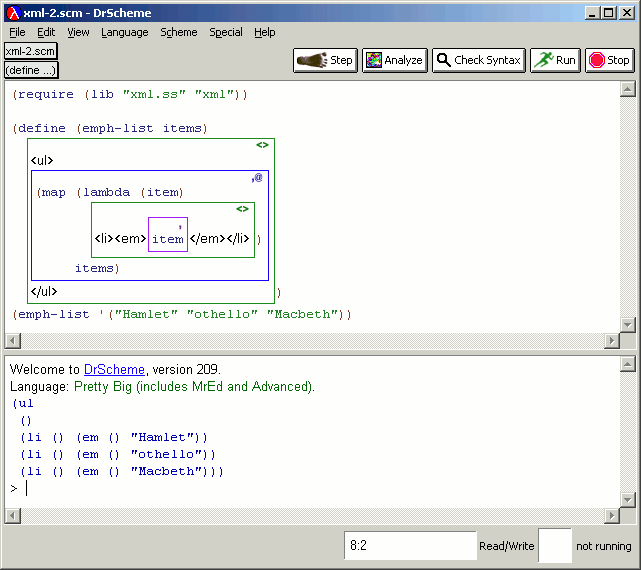The width and height of the screenshot is (641, 570).
Task: Click up arrow of interactions pane scrollbar
Action: (628, 364)
